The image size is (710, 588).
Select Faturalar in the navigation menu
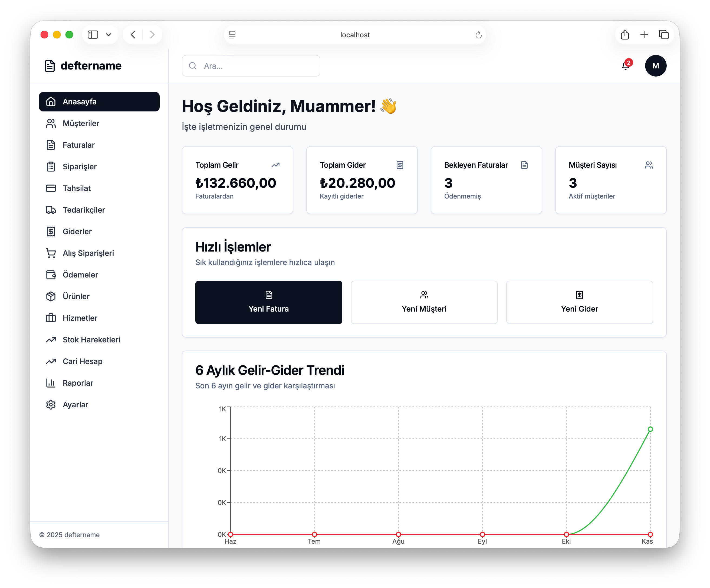[x=78, y=145]
